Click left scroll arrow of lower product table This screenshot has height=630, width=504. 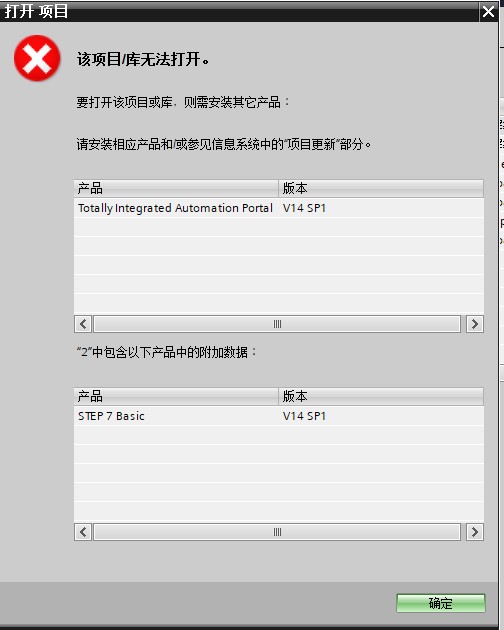(x=83, y=532)
